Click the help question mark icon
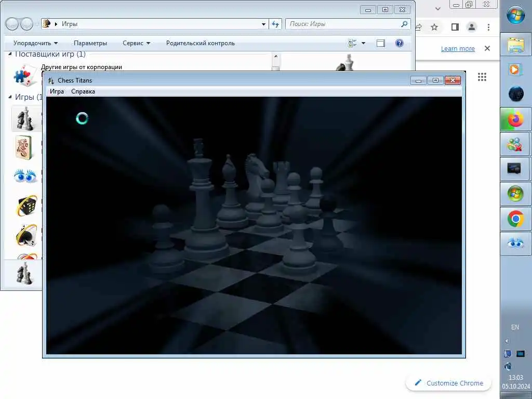The width and height of the screenshot is (532, 399). [x=400, y=43]
